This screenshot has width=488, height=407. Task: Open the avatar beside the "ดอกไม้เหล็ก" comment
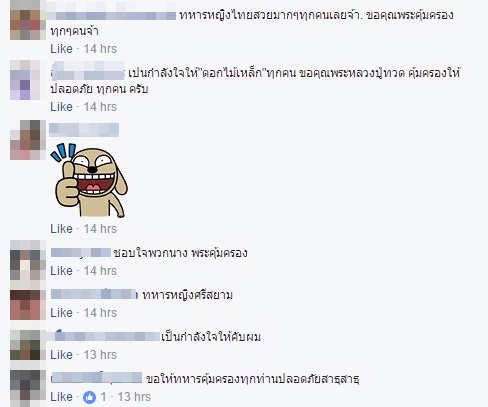(x=28, y=80)
